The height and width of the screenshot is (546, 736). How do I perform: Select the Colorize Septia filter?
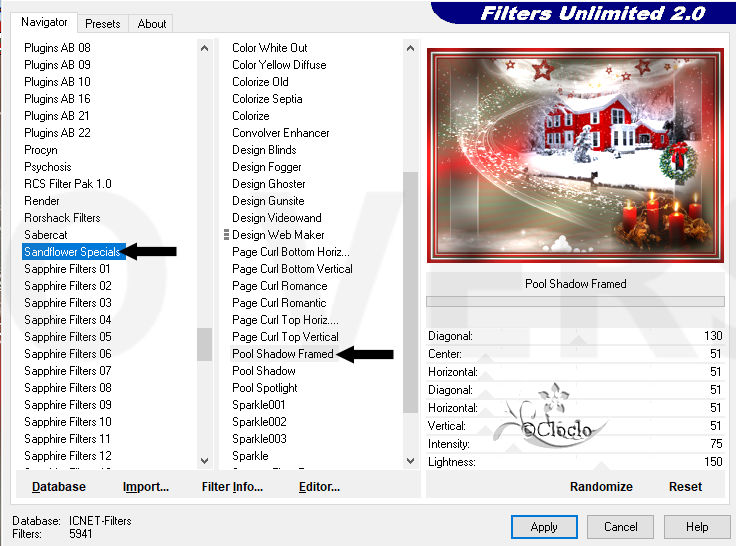[267, 99]
